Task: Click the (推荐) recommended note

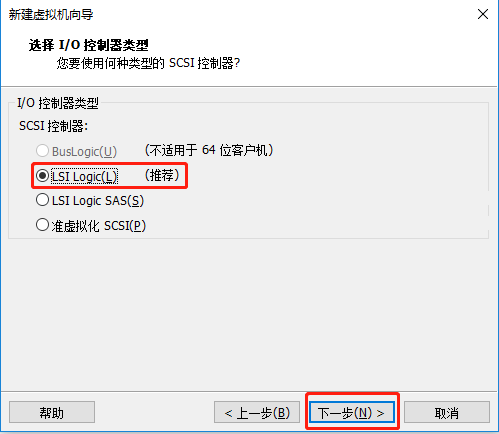Action: 162,175
